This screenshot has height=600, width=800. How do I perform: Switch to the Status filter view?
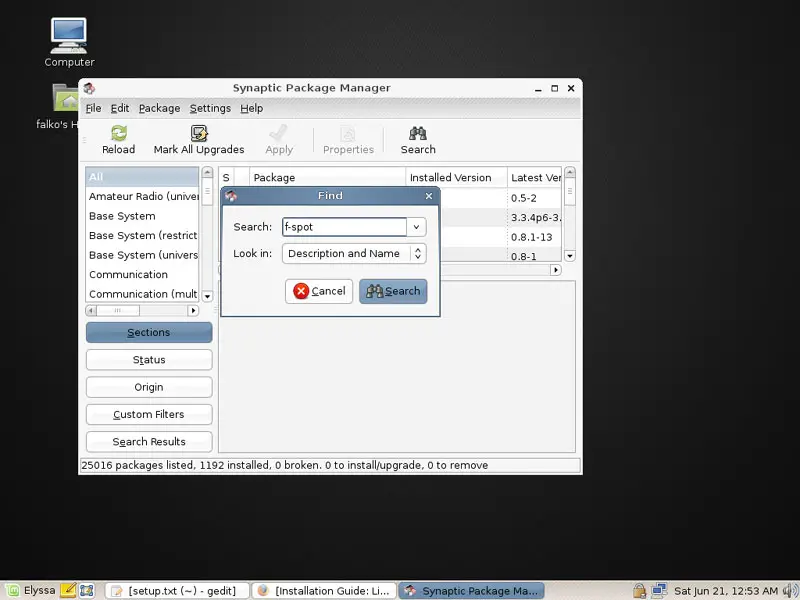coord(149,360)
